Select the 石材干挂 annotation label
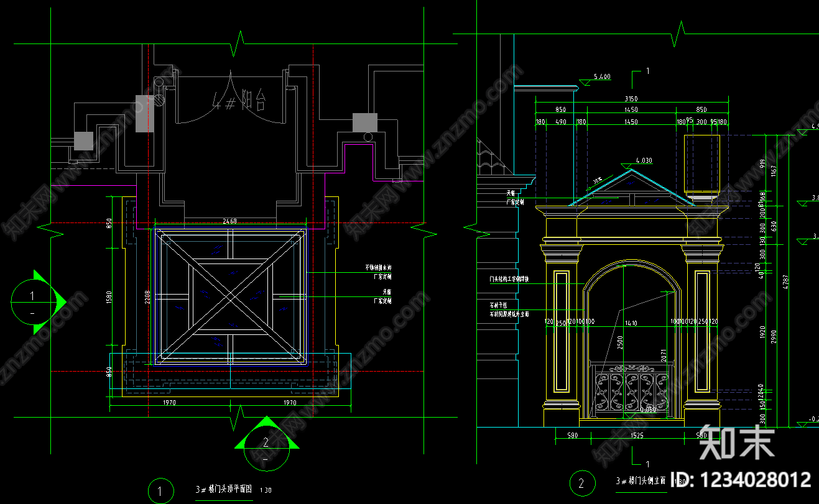Viewport: 819px width, 504px height. pyautogui.click(x=498, y=306)
